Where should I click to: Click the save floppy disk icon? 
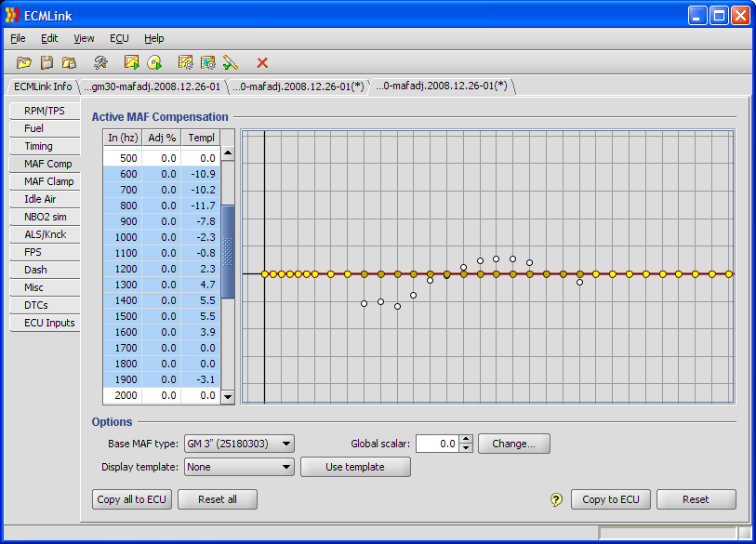[46, 62]
